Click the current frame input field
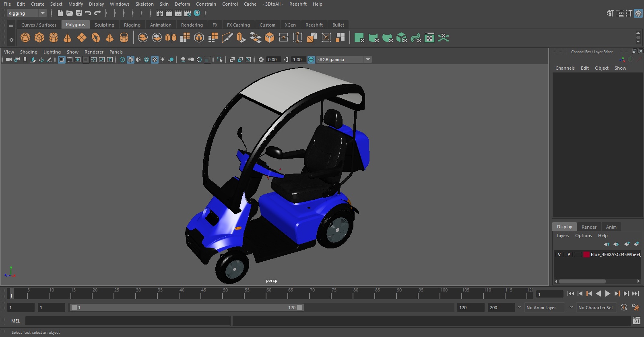The width and height of the screenshot is (644, 337). coord(549,294)
